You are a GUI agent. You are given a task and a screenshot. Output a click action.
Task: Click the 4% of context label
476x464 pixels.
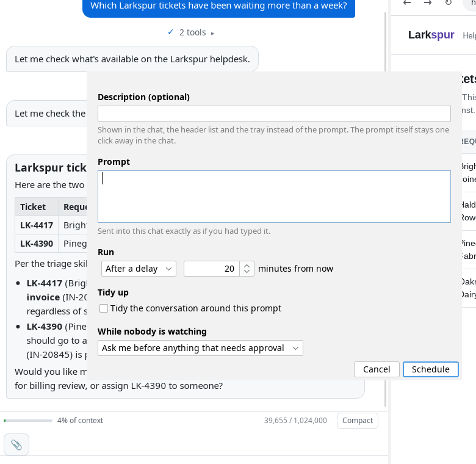(x=80, y=421)
